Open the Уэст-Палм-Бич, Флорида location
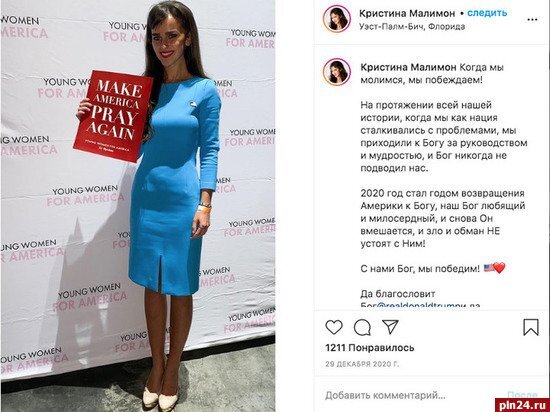Screen dimensions: 550x412 (412, 27)
